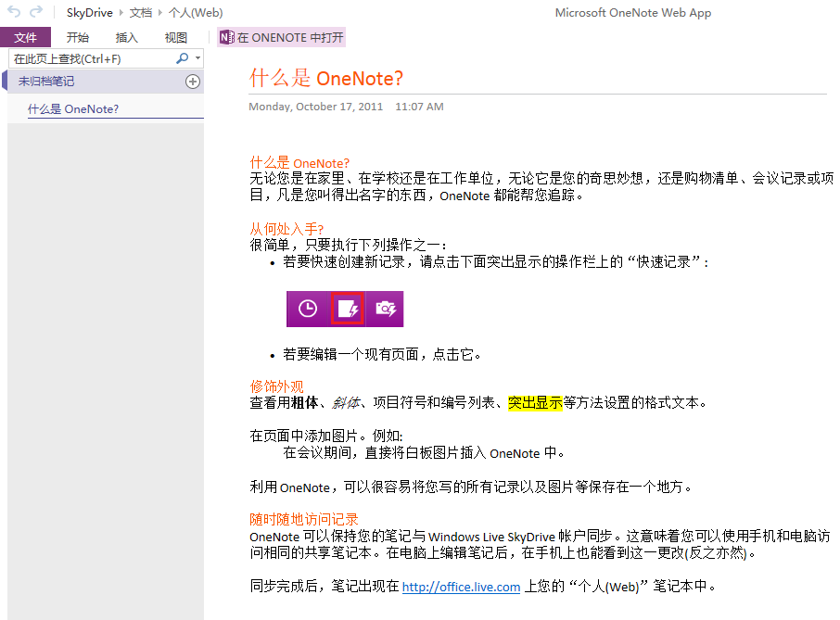Click the camera icon in purple bar image
Screen dimensions: 840x620
pos(386,309)
